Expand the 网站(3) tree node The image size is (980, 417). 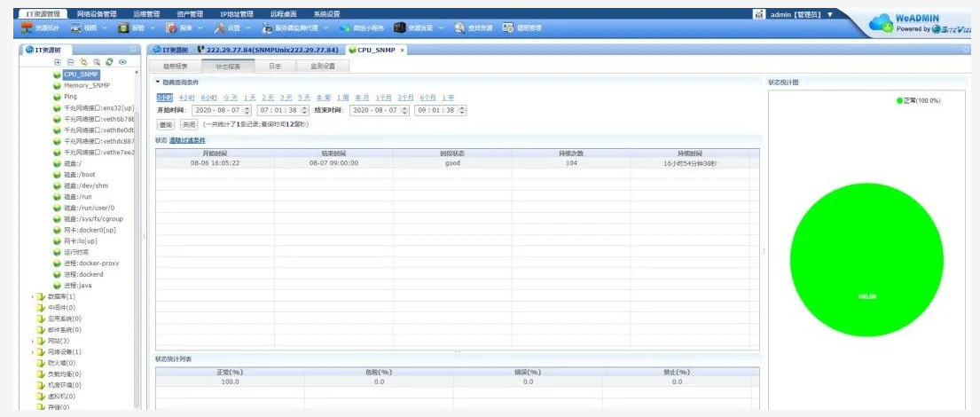click(33, 341)
